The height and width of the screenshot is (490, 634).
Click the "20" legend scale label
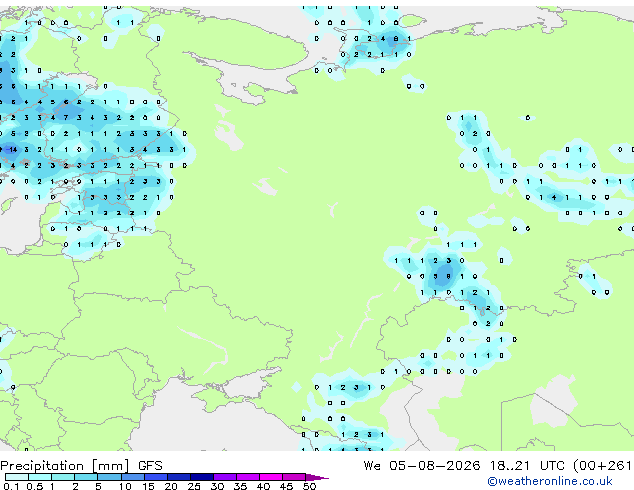coord(171,486)
